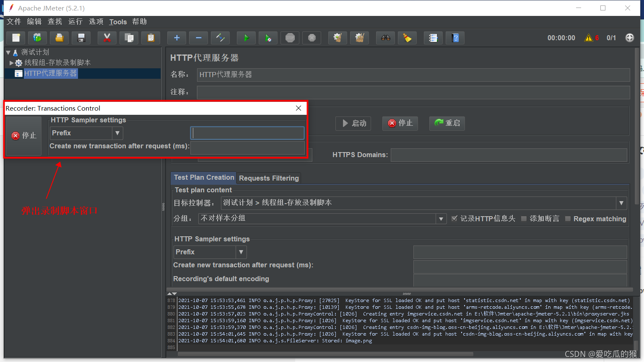This screenshot has height=362, width=644.
Task: Click the Open file toolbar icon
Action: pos(60,38)
